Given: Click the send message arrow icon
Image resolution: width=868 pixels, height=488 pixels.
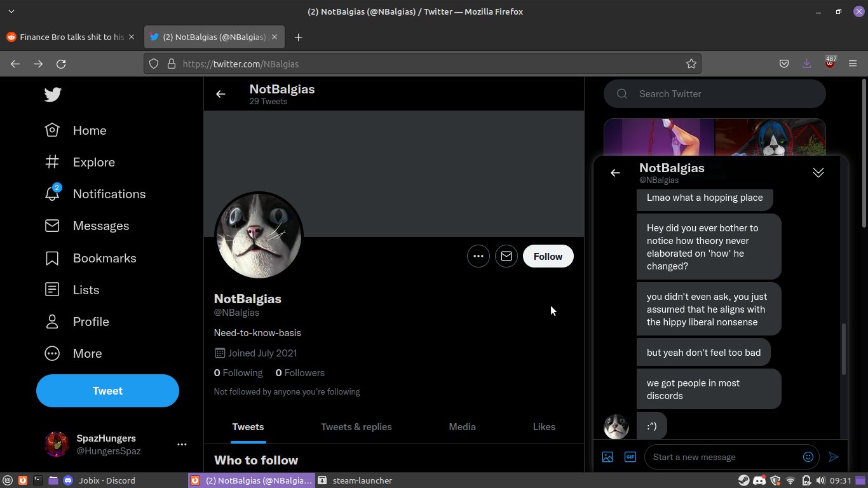Looking at the screenshot, I should 834,457.
